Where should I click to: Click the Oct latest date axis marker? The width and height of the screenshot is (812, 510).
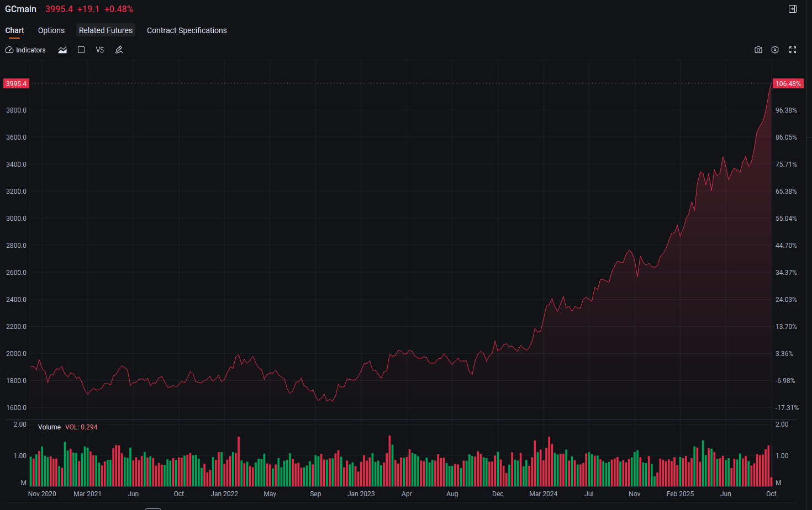[x=771, y=494]
